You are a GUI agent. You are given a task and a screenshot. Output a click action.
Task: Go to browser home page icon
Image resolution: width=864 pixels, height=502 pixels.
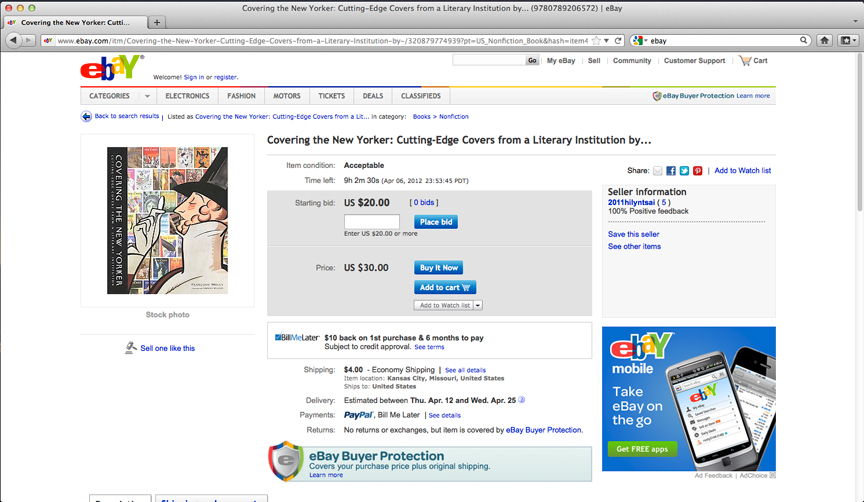tap(824, 40)
